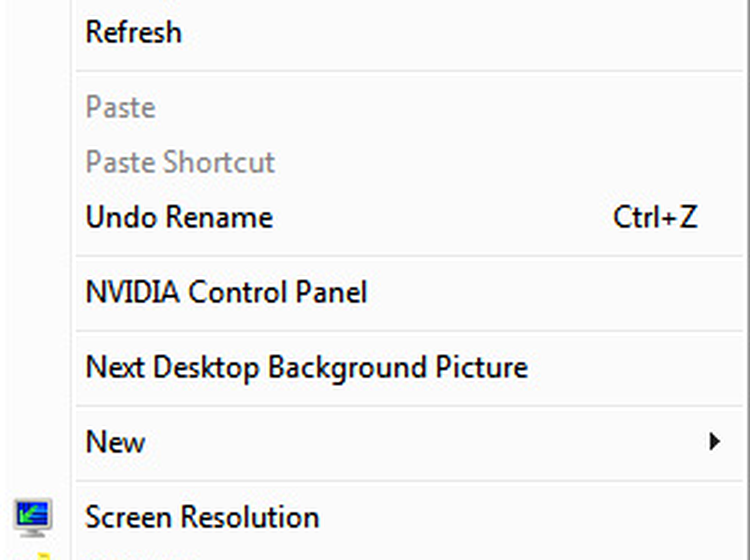Open Screen Resolution settings text
Viewport: 750px width, 560px height.
pos(202,517)
